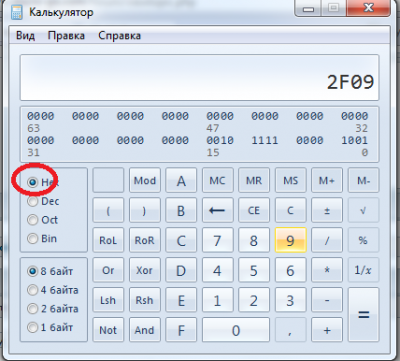Click the RoL rotate left button

108,241
